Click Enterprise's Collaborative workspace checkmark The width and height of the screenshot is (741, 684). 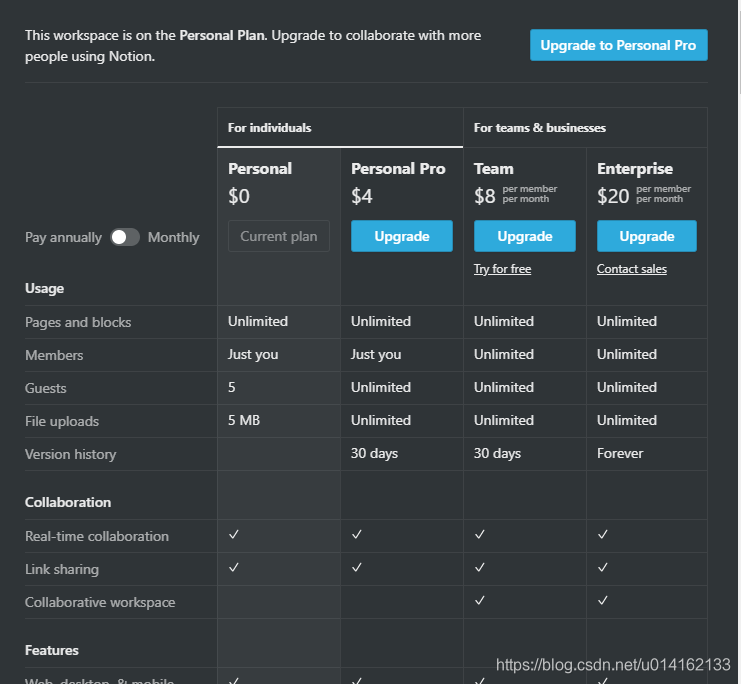click(x=603, y=600)
